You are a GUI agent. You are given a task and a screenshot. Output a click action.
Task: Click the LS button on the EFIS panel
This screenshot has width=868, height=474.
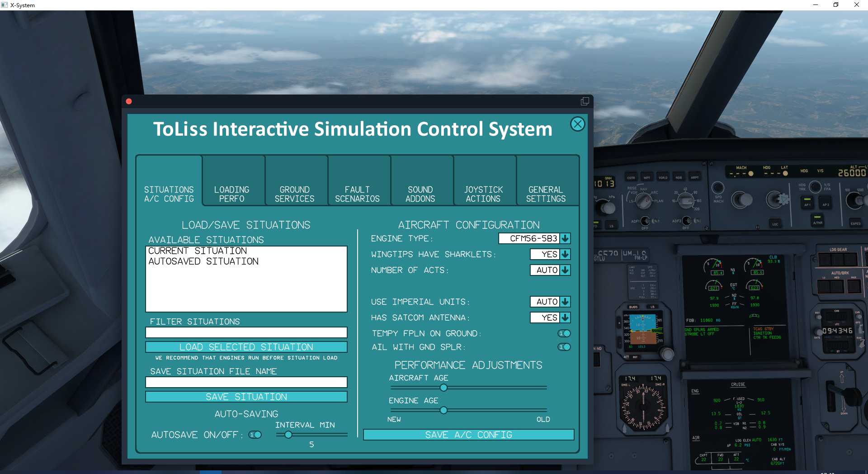(611, 225)
